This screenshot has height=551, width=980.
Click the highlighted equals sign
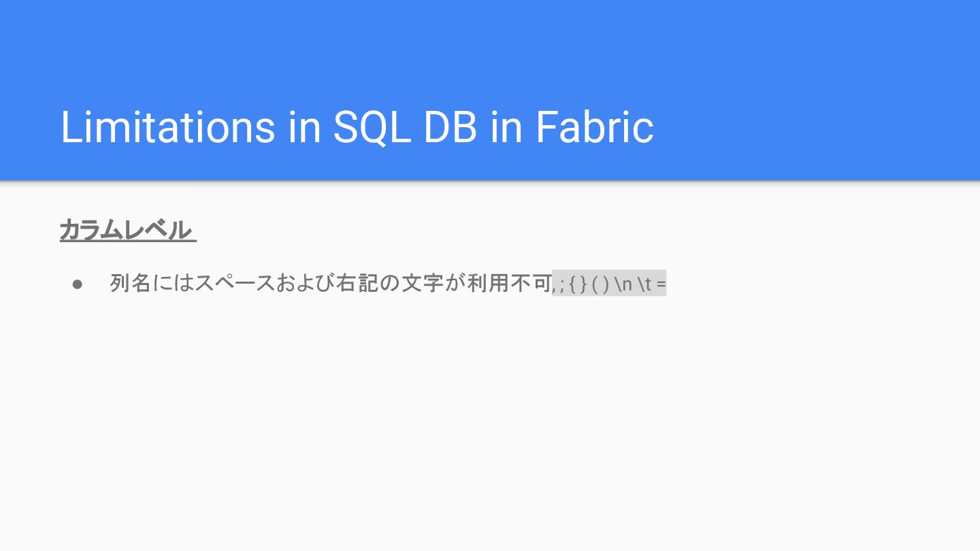point(661,284)
